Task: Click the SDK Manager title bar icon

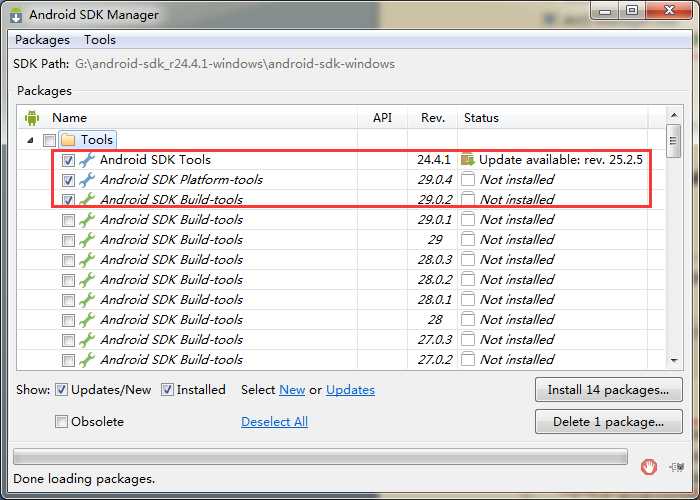Action: pos(16,14)
